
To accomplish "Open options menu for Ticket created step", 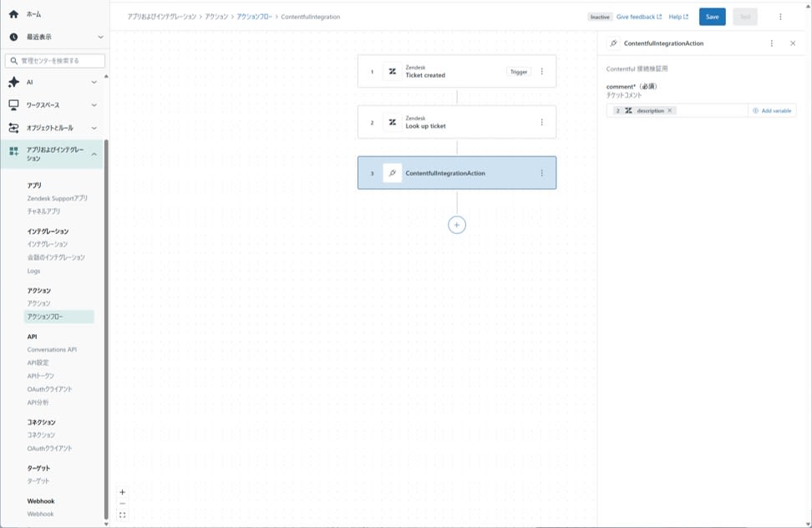I will 541,72.
